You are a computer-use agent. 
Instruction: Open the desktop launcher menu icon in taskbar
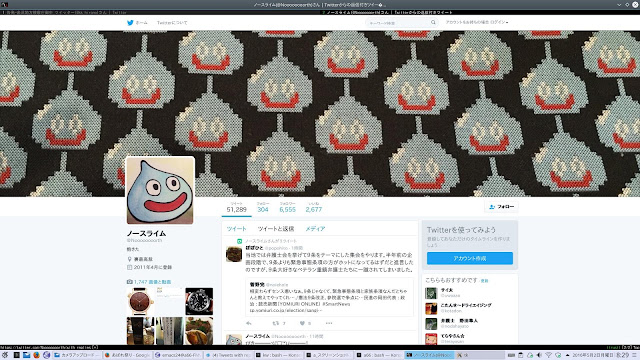click(x=5, y=355)
